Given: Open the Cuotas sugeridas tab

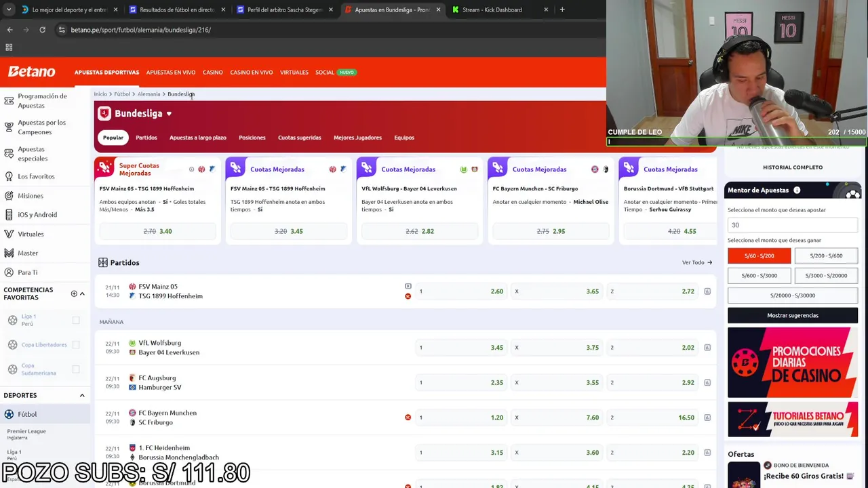Looking at the screenshot, I should [x=300, y=138].
